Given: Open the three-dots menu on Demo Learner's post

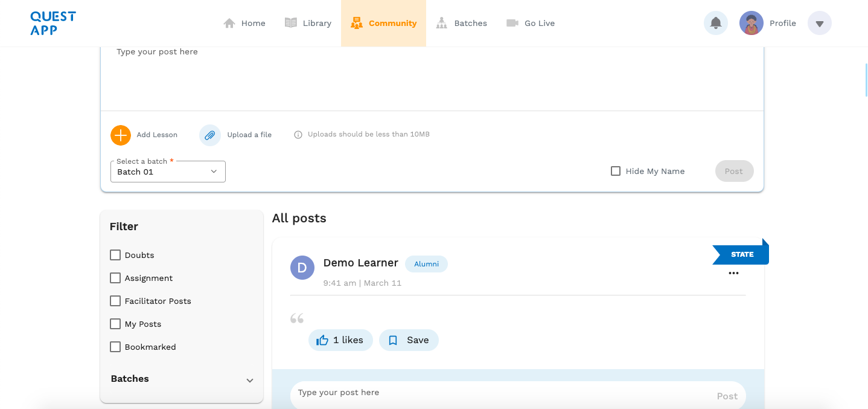Looking at the screenshot, I should 733,273.
